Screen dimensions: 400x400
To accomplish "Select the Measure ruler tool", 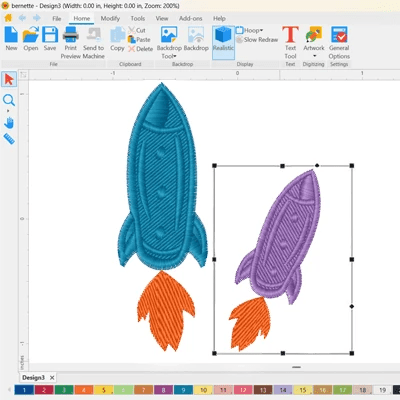I will [x=9, y=139].
